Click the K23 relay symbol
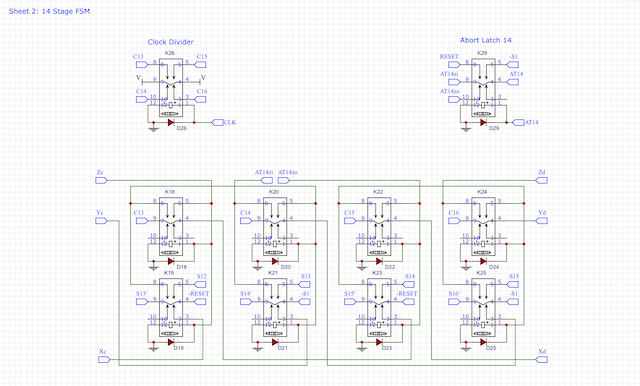 [x=379, y=308]
